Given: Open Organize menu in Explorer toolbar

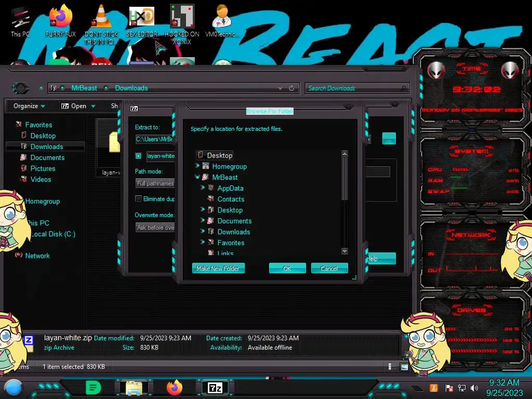Looking at the screenshot, I should tap(29, 106).
